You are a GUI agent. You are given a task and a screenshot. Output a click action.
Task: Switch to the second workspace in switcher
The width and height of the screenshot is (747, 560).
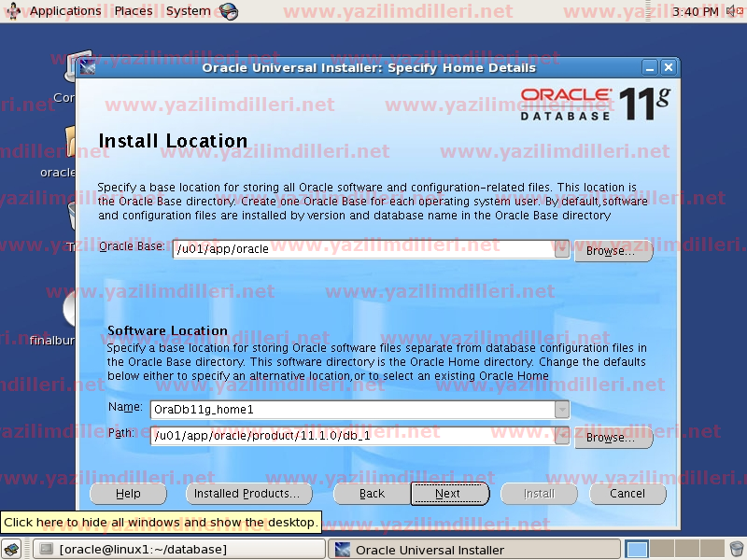[x=661, y=550]
